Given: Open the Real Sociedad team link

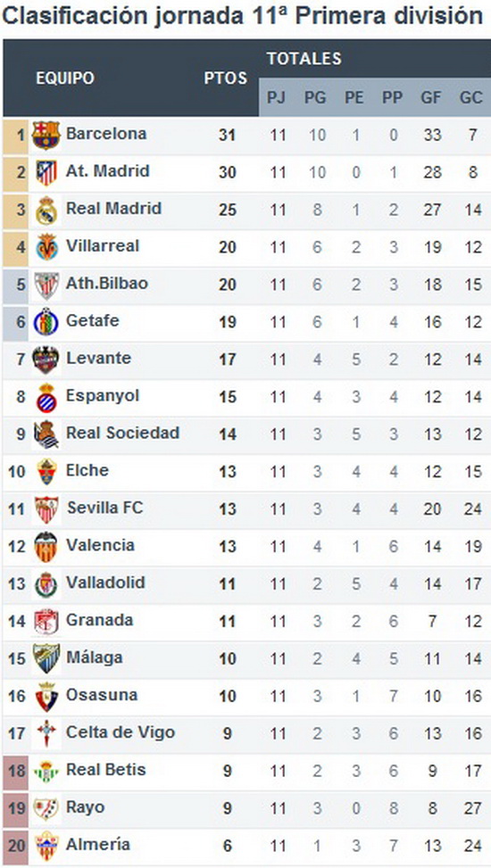Looking at the screenshot, I should point(122,433).
